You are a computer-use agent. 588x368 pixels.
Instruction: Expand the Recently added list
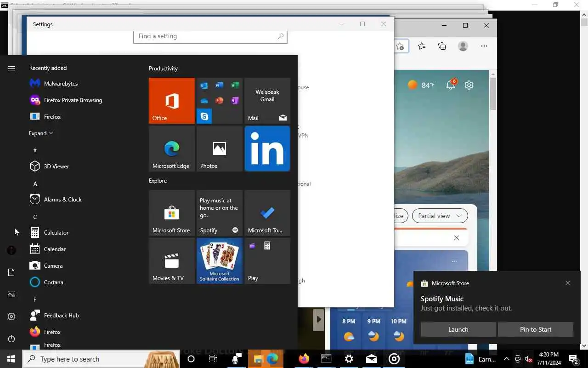coord(41,133)
